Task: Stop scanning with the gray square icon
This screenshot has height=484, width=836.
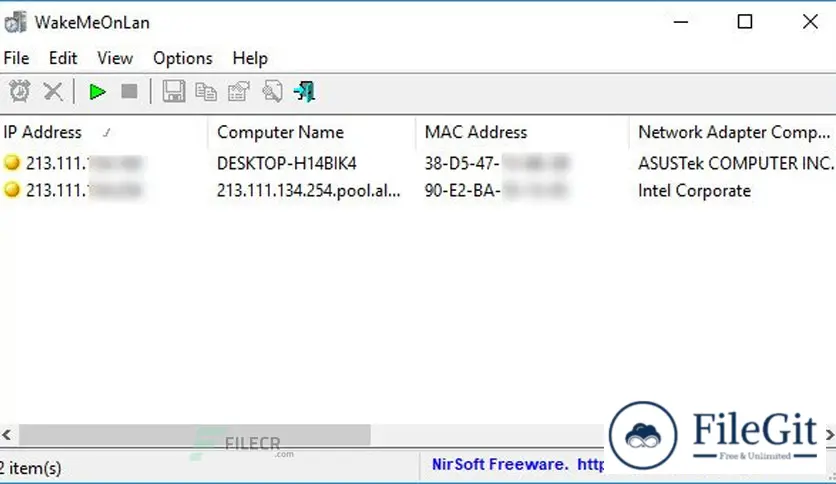Action: point(129,92)
